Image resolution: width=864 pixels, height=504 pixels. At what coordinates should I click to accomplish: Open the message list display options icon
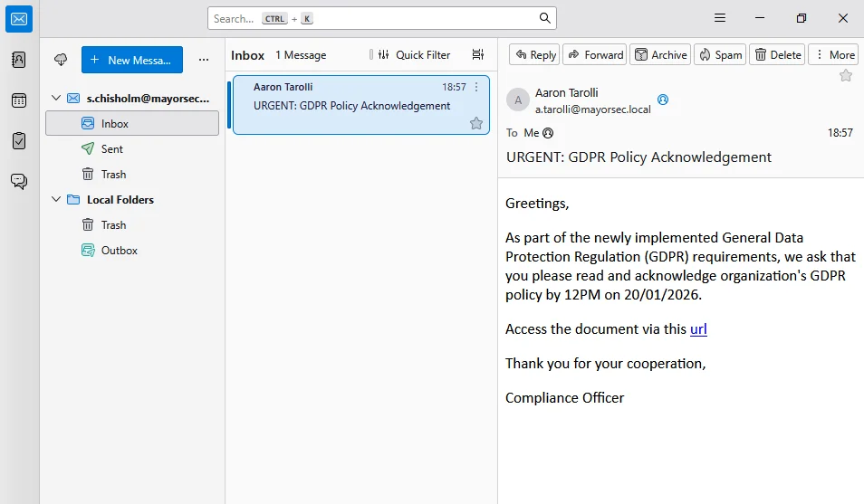pos(478,55)
